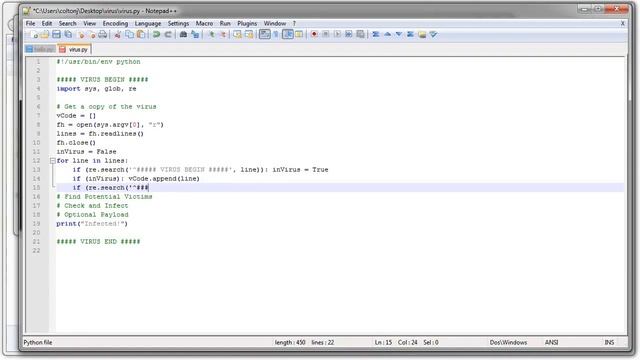The width and height of the screenshot is (640, 360).
Task: Click '# Find Potential Victims' comment
Action: point(104,197)
